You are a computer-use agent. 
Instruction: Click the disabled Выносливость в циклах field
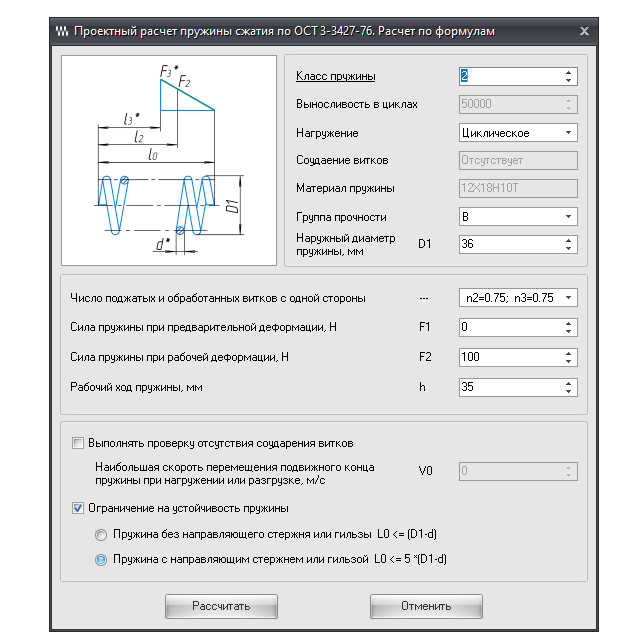point(518,104)
